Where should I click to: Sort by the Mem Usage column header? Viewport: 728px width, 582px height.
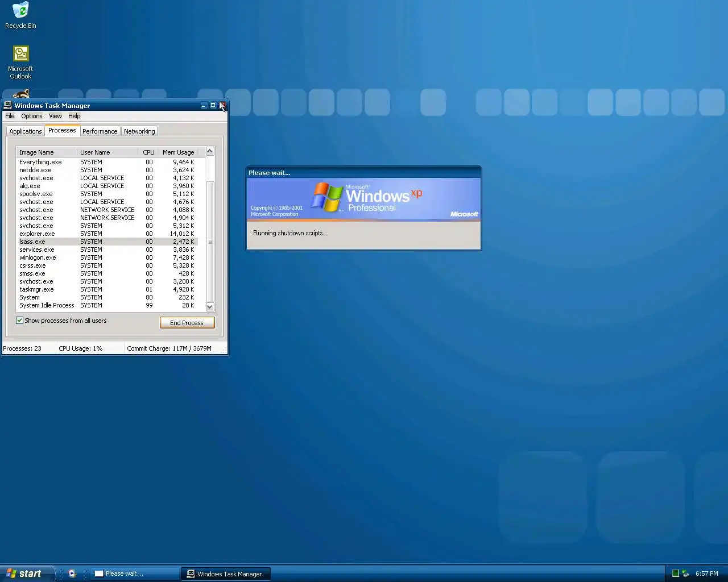click(178, 152)
